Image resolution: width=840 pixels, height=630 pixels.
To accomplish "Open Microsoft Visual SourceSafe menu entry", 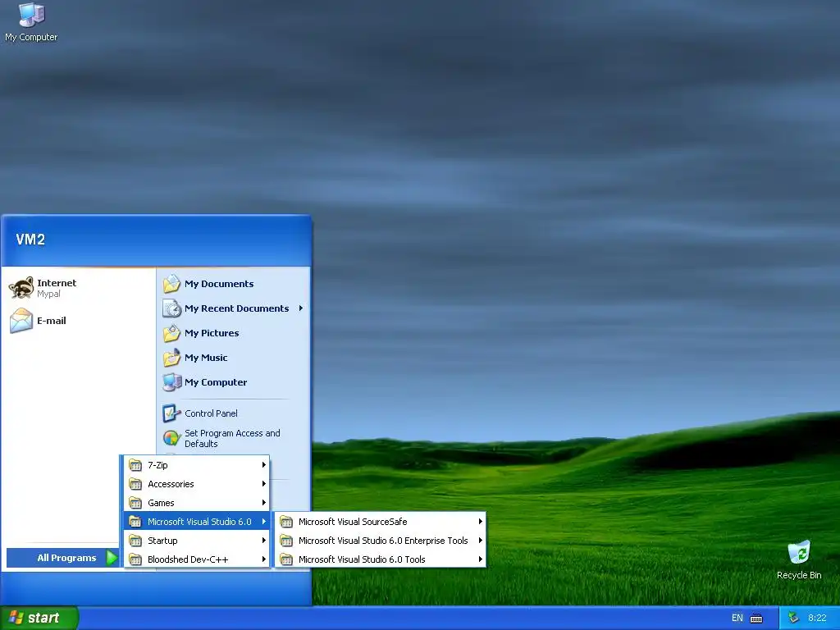I will (381, 521).
